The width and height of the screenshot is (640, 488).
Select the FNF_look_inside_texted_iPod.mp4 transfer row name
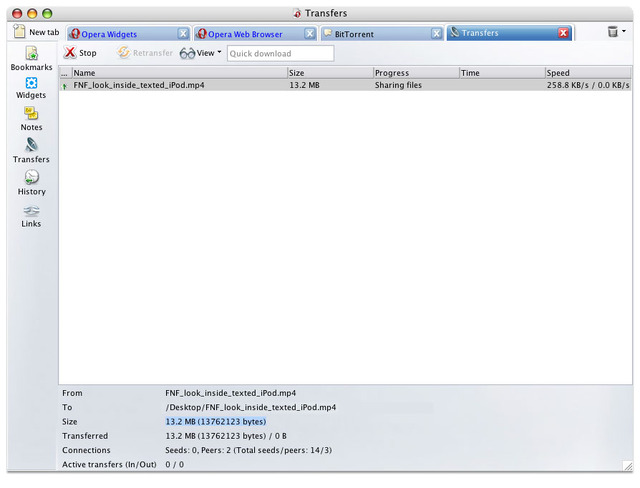click(139, 85)
